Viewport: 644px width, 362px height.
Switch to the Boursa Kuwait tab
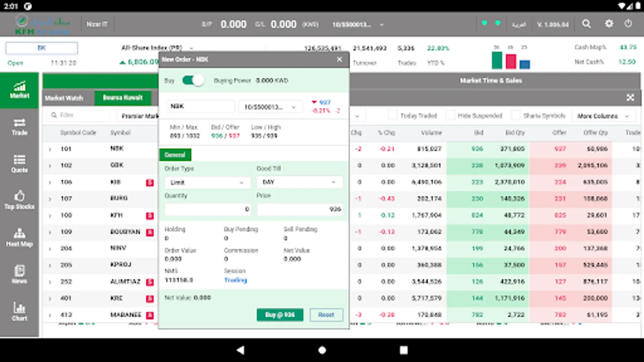pyautogui.click(x=123, y=98)
